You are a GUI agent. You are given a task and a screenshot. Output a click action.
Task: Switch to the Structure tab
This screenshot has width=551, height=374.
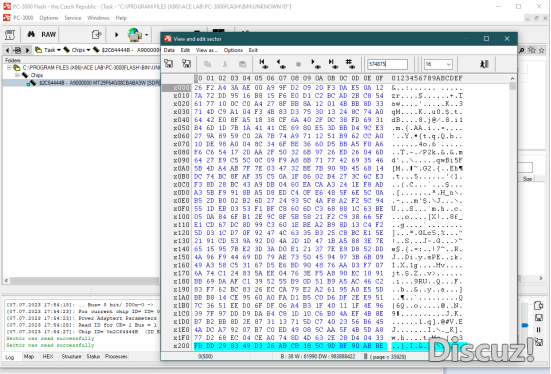71,356
